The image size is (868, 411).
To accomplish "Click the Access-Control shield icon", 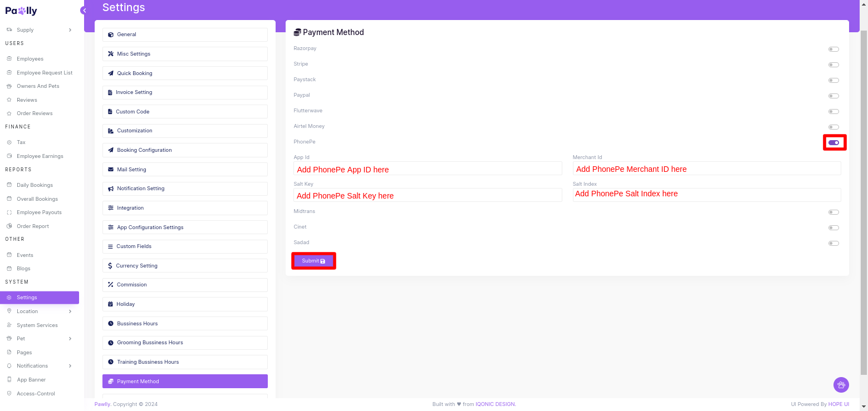I will click(x=9, y=394).
